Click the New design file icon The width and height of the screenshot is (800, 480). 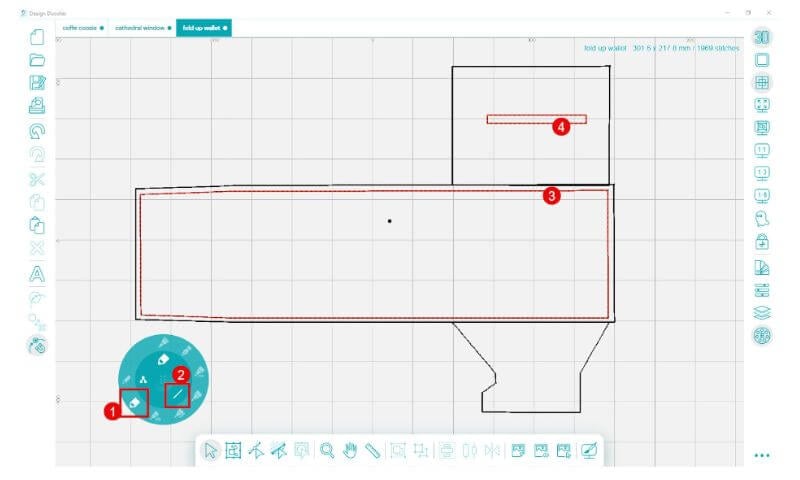click(x=38, y=37)
